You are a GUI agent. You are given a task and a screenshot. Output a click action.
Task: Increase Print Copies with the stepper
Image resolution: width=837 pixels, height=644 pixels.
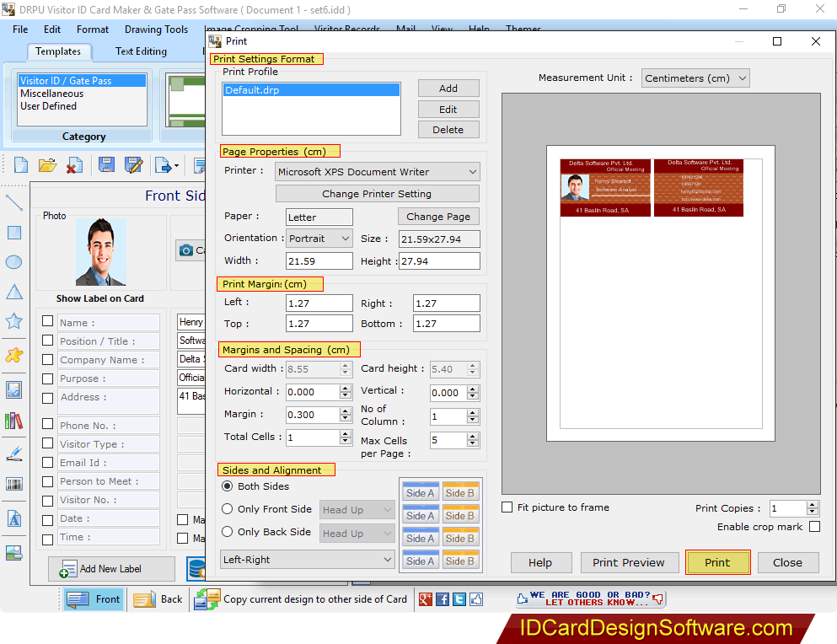pyautogui.click(x=813, y=504)
